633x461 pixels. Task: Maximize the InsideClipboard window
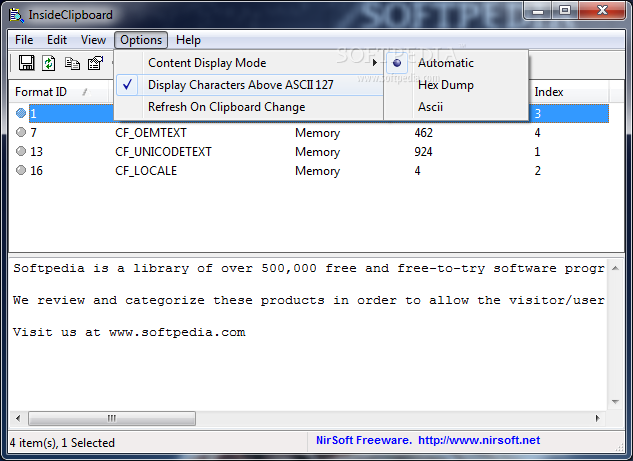click(x=565, y=10)
